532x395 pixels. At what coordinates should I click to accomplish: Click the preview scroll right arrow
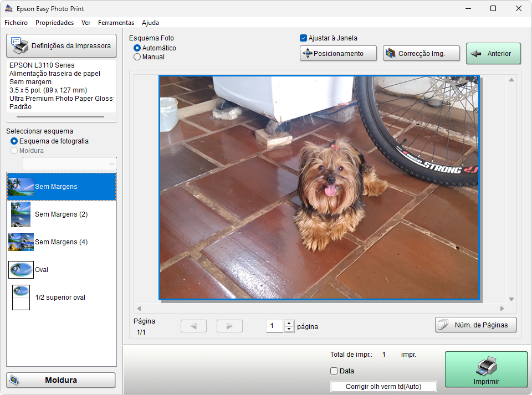click(502, 309)
